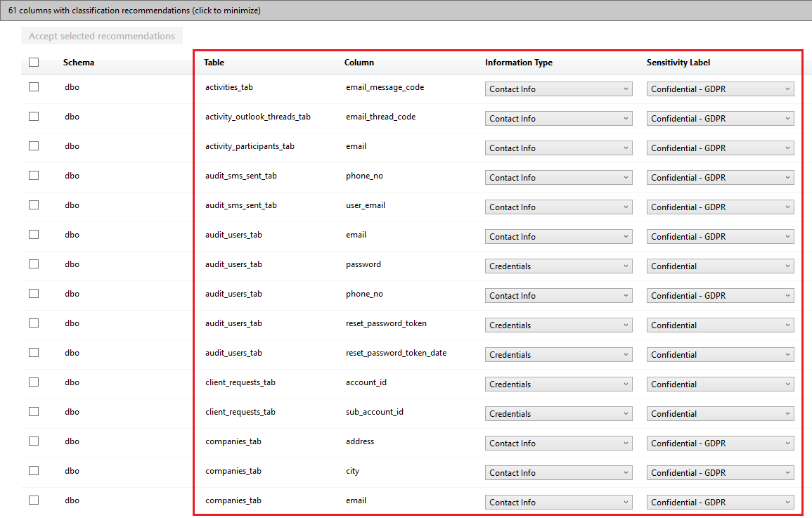Click the Table column header
Screen dimensions: 812x518
(214, 63)
